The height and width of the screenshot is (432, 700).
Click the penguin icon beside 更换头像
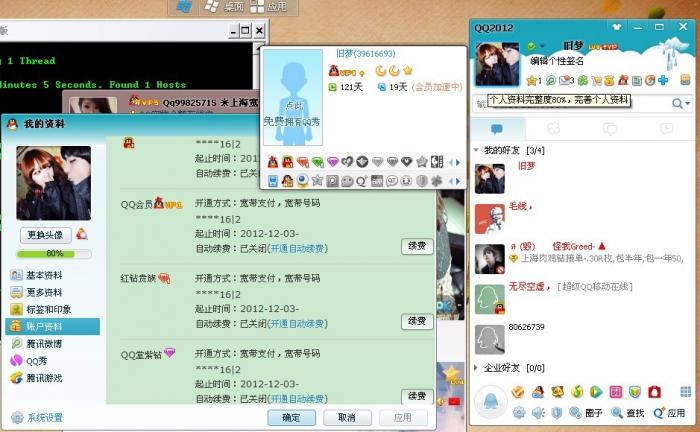pos(82,233)
